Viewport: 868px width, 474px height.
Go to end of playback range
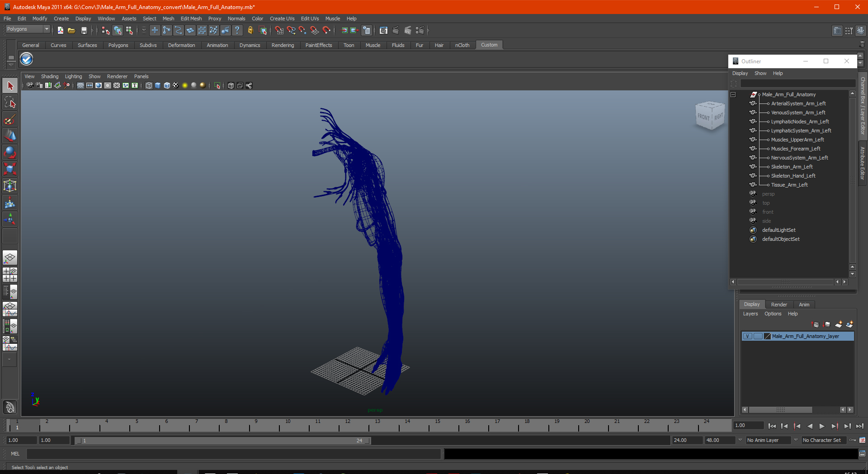[859, 426]
